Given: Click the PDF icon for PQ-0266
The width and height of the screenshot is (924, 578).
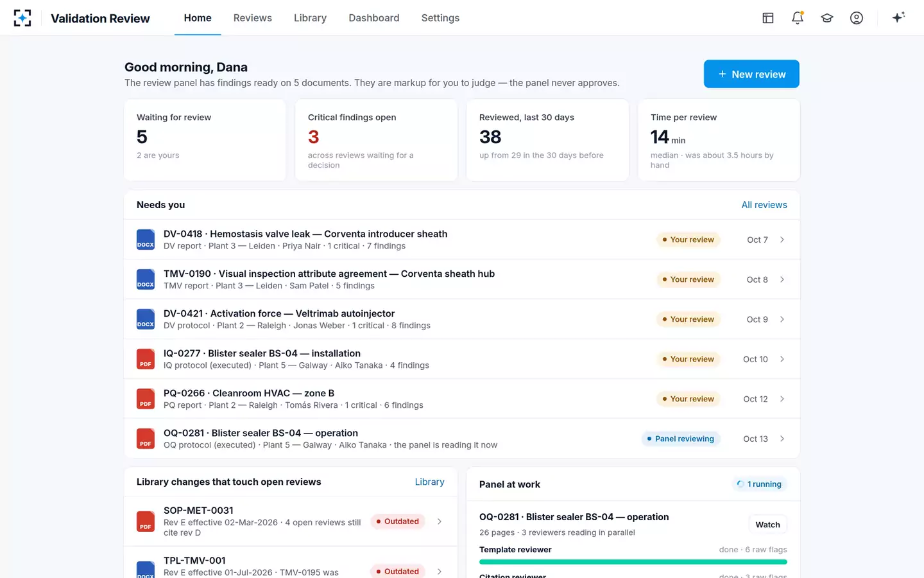Looking at the screenshot, I should 146,399.
